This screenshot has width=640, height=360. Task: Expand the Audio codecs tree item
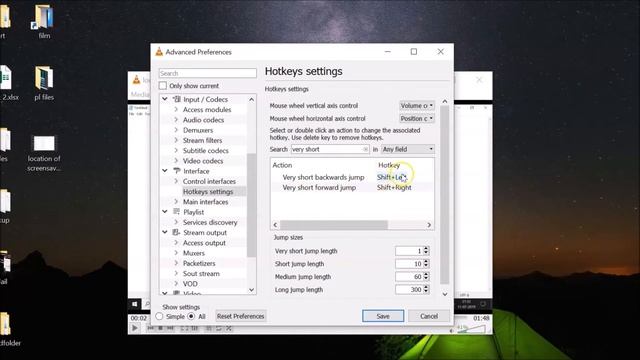tap(176, 120)
